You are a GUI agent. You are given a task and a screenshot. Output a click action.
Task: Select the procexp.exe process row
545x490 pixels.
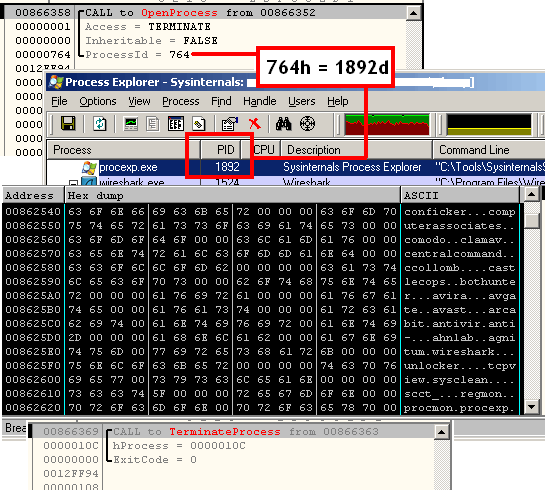tap(296, 167)
